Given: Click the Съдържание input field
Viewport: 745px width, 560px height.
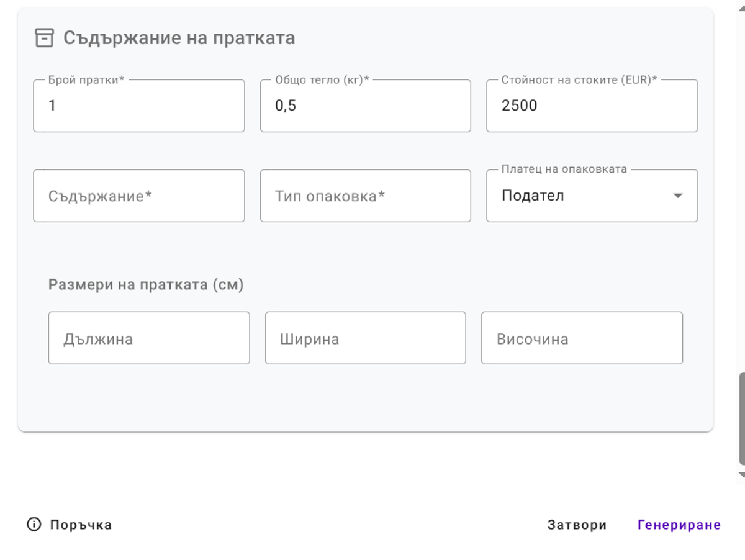Looking at the screenshot, I should click(138, 196).
